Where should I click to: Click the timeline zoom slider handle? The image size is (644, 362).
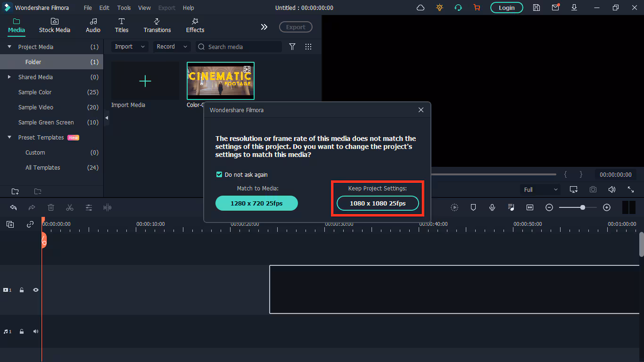[x=583, y=207]
